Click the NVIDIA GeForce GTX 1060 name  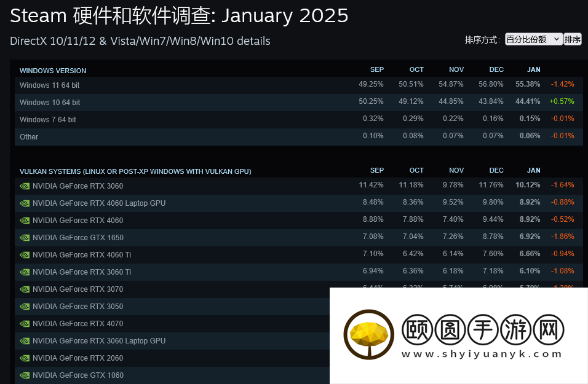coord(78,375)
